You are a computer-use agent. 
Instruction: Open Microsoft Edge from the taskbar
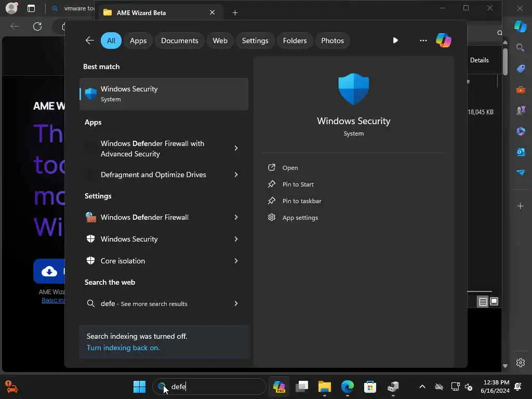click(x=348, y=387)
